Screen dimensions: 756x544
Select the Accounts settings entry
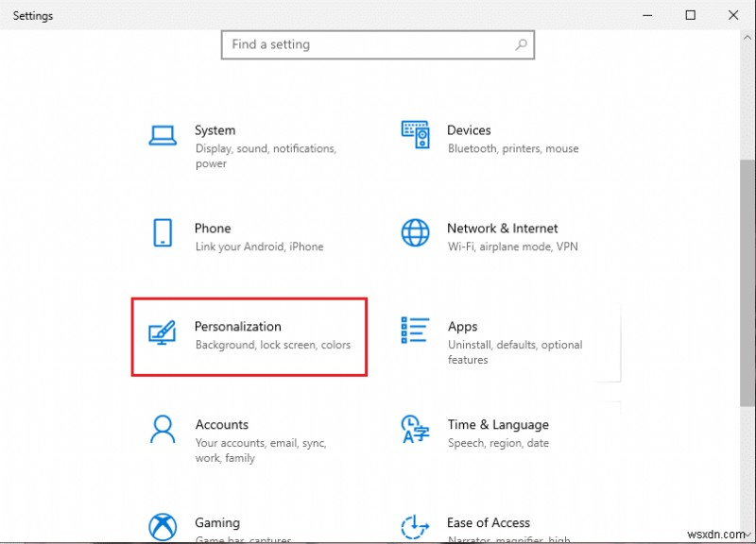pyautogui.click(x=222, y=424)
